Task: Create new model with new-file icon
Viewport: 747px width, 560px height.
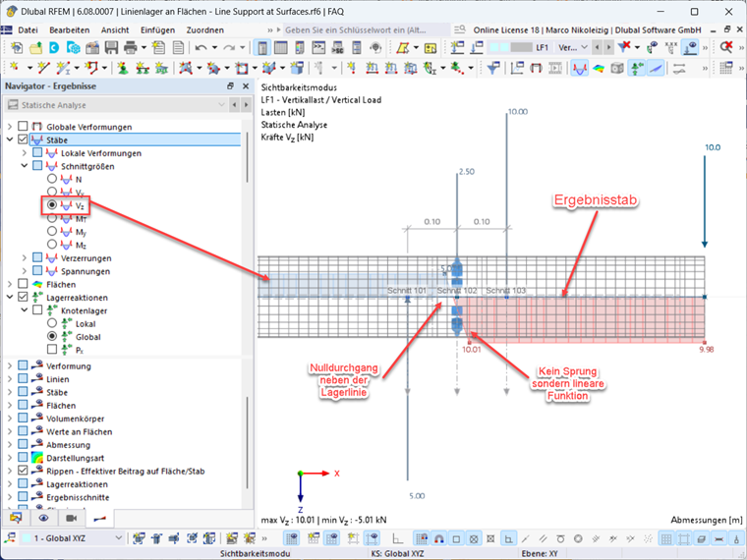Action: click(17, 47)
